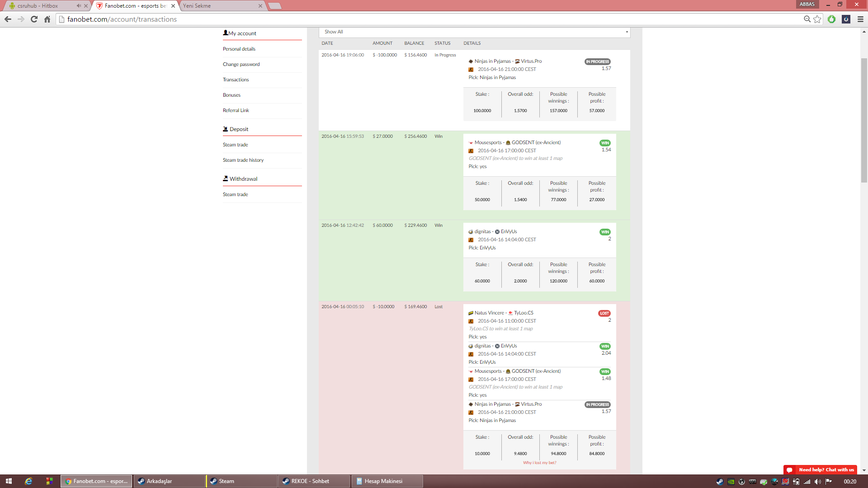The image size is (868, 488).
Task: Click the green extension icon in toolbar
Action: click(831, 19)
